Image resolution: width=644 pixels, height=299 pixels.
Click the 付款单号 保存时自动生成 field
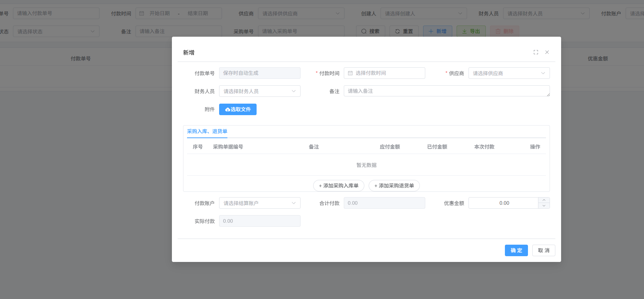(x=259, y=73)
